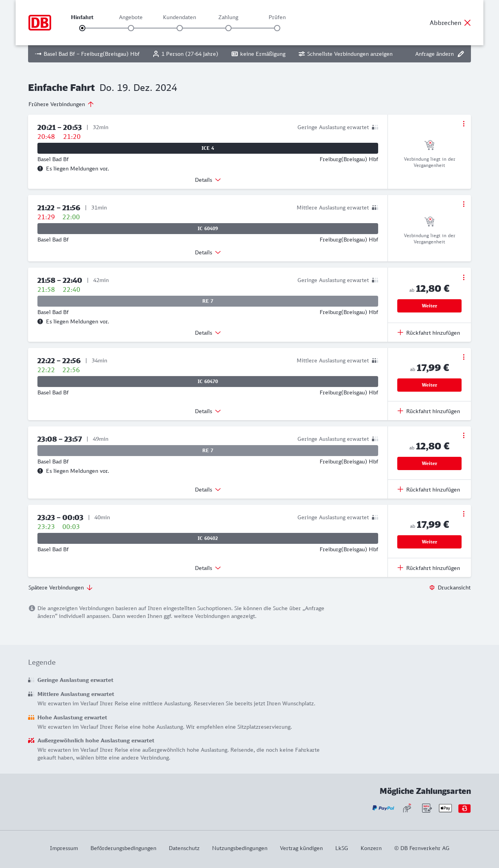Select the Angebote progress step
Screen dimensions: 499x868
coord(131,28)
